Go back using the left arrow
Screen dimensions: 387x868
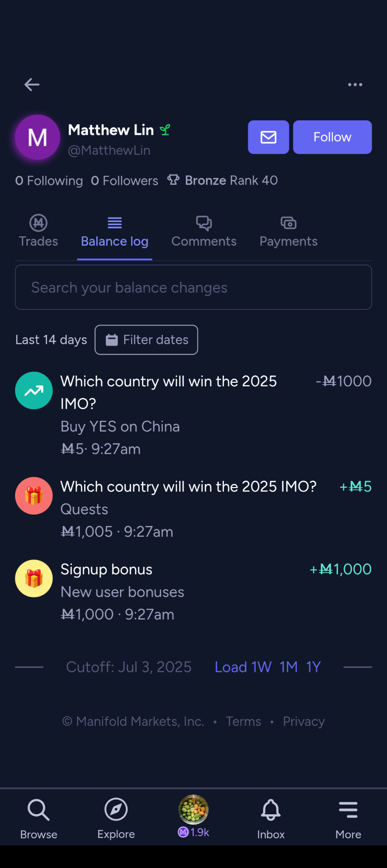coord(32,84)
